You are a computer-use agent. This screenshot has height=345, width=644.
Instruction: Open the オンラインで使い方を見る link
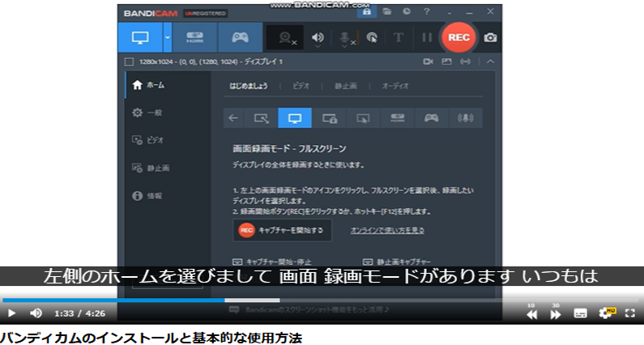point(387,231)
